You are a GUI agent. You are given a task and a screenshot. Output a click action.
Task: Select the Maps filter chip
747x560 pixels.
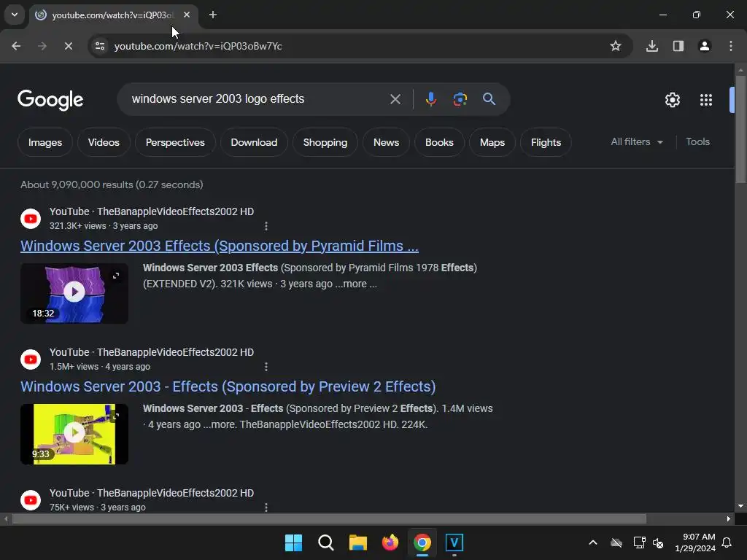click(492, 142)
